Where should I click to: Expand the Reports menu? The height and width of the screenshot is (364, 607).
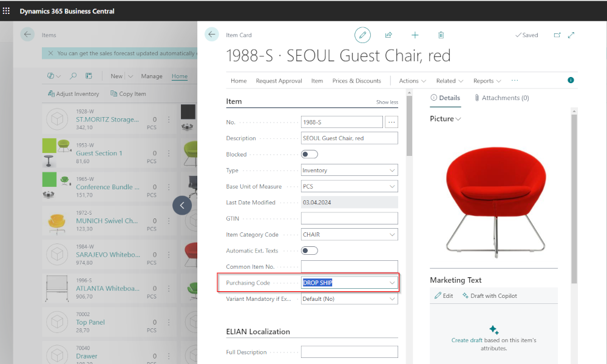(487, 81)
